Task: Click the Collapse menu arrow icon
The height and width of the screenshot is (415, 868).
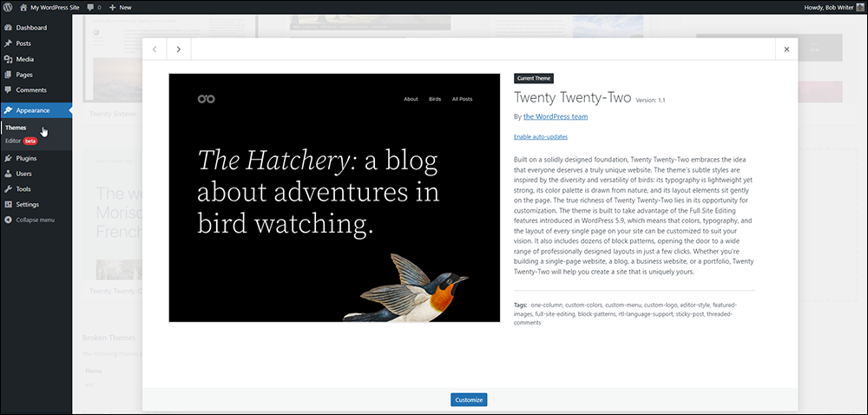Action: pyautogui.click(x=8, y=220)
